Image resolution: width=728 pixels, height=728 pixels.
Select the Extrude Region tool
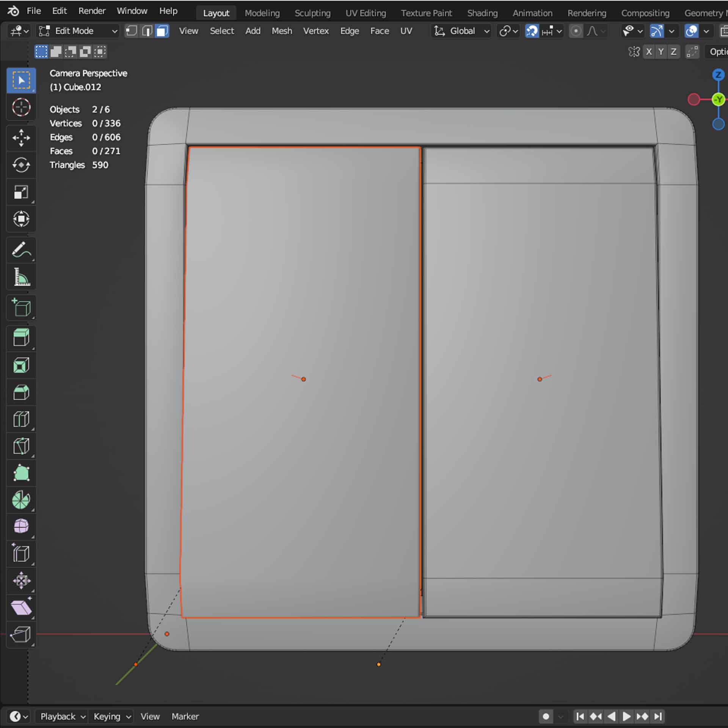coord(21,337)
